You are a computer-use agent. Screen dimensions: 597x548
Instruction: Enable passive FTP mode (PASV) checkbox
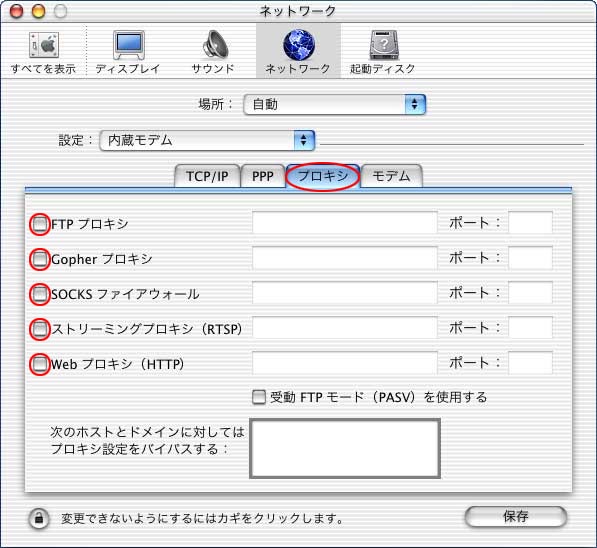click(259, 397)
